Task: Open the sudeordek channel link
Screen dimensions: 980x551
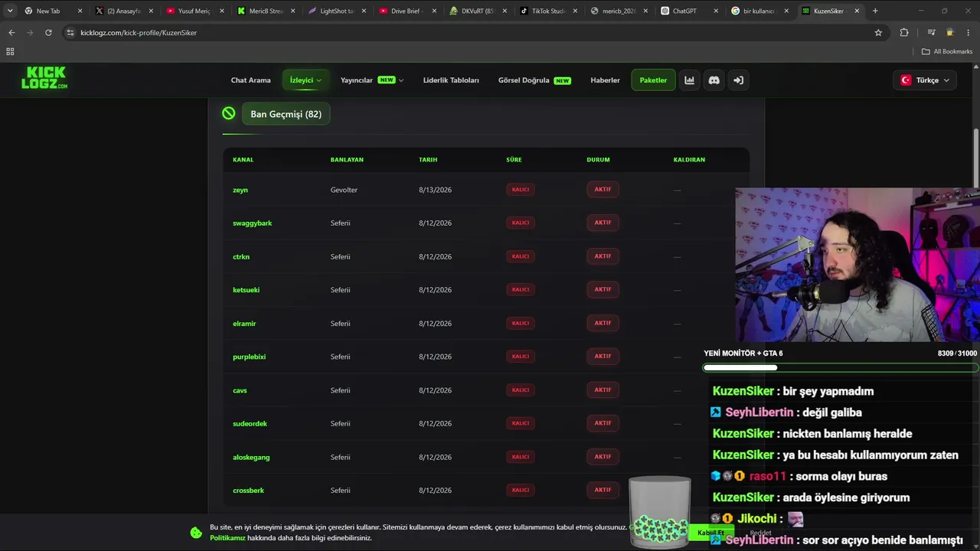Action: click(x=250, y=423)
